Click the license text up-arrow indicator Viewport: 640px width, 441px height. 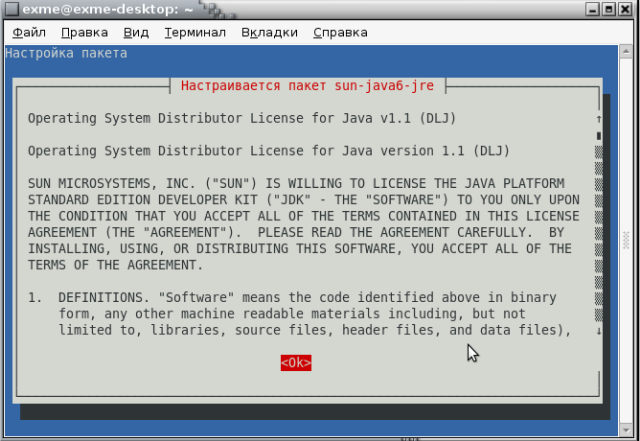point(598,119)
